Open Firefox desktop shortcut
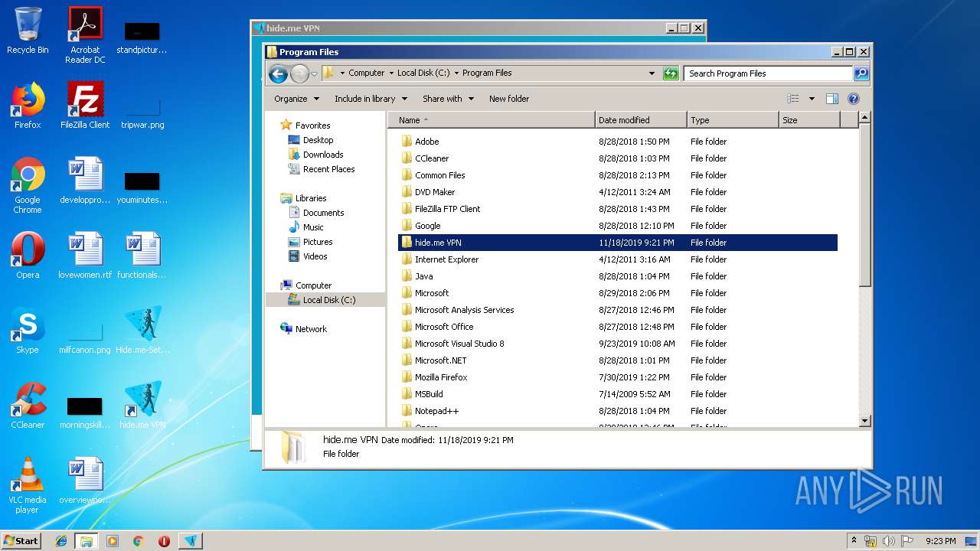 click(x=28, y=106)
